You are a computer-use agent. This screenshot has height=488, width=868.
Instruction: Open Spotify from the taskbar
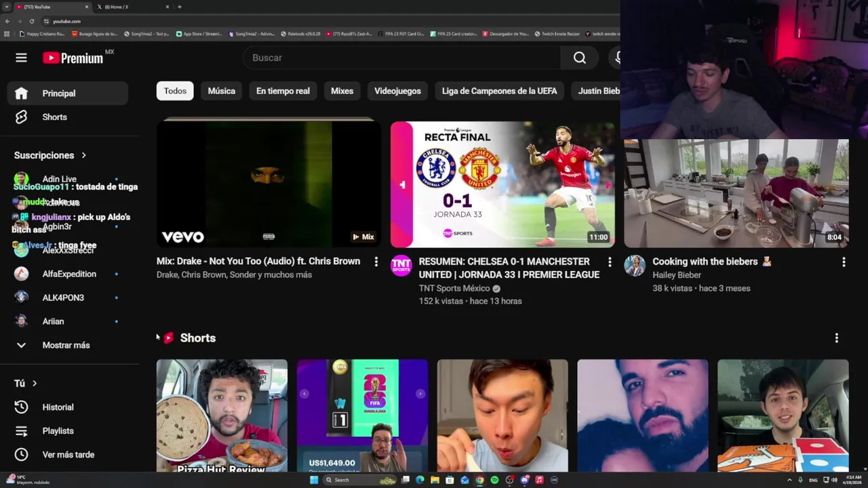tap(494, 480)
